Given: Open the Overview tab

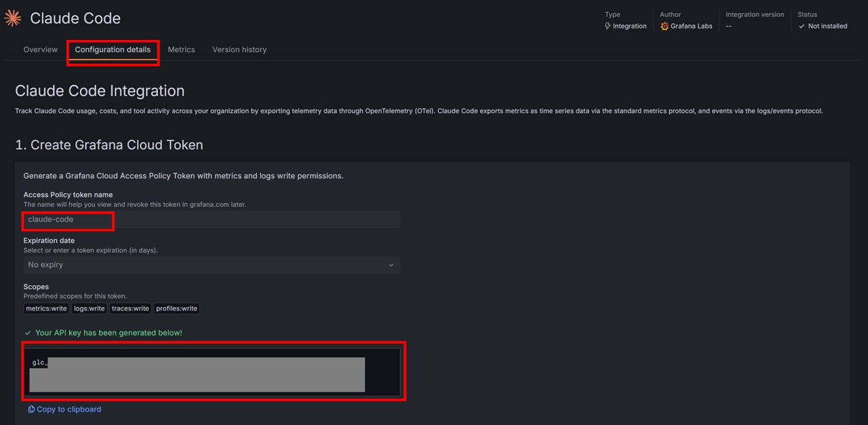Looking at the screenshot, I should (x=41, y=49).
